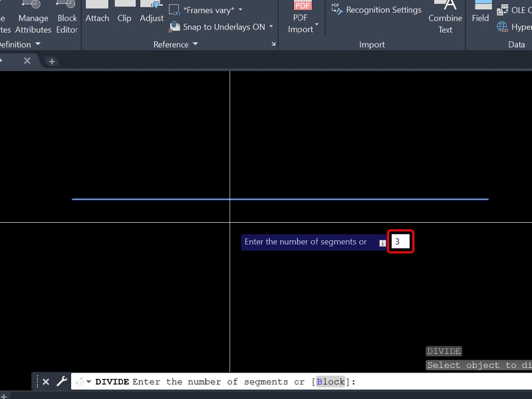The height and width of the screenshot is (399, 532).
Task: Open Manage Attributes tool
Action: (x=33, y=18)
